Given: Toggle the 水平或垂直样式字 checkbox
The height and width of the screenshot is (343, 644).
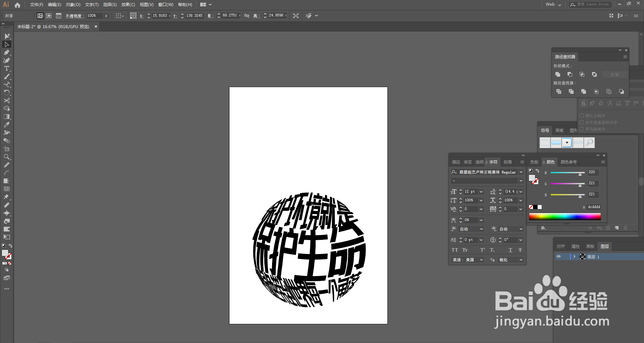Looking at the screenshot, I should pos(582,122).
